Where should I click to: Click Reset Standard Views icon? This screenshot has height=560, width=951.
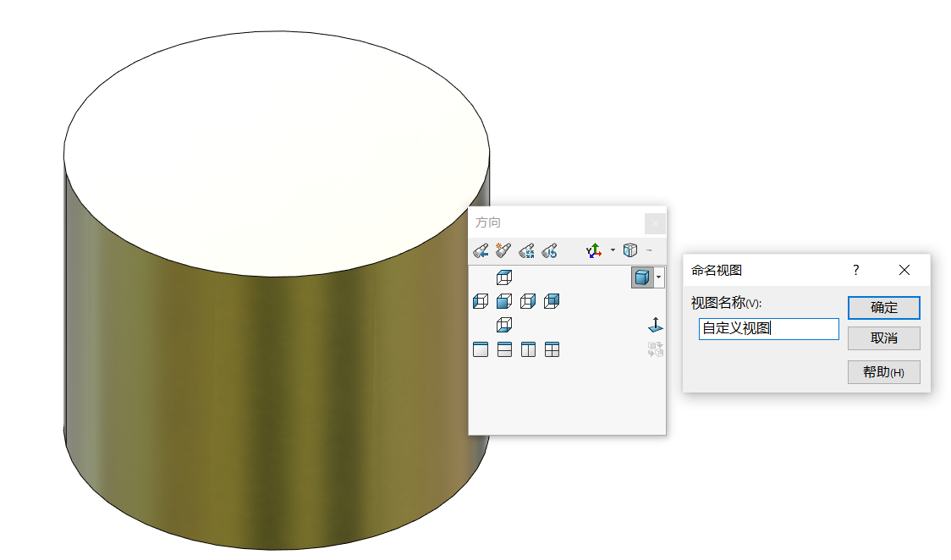click(x=550, y=250)
